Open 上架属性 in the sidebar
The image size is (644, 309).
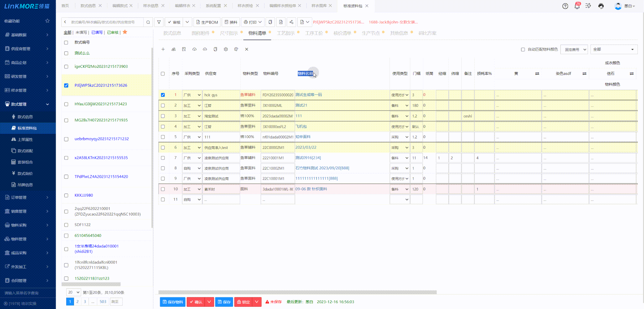(25, 139)
